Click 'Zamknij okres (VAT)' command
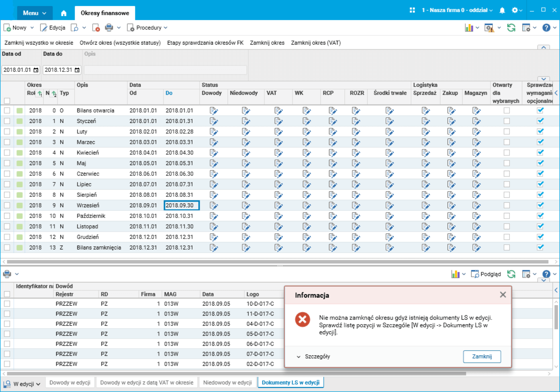The width and height of the screenshot is (560, 392). pos(316,43)
